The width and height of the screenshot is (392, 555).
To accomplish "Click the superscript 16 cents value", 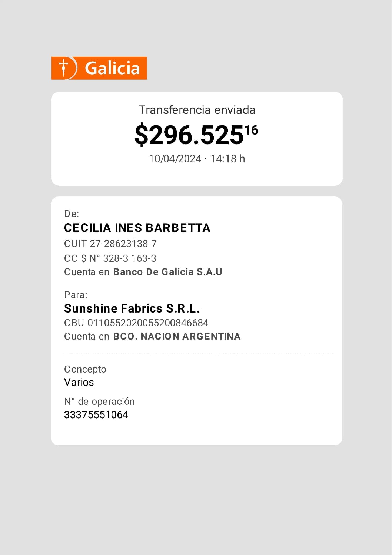I will [251, 130].
